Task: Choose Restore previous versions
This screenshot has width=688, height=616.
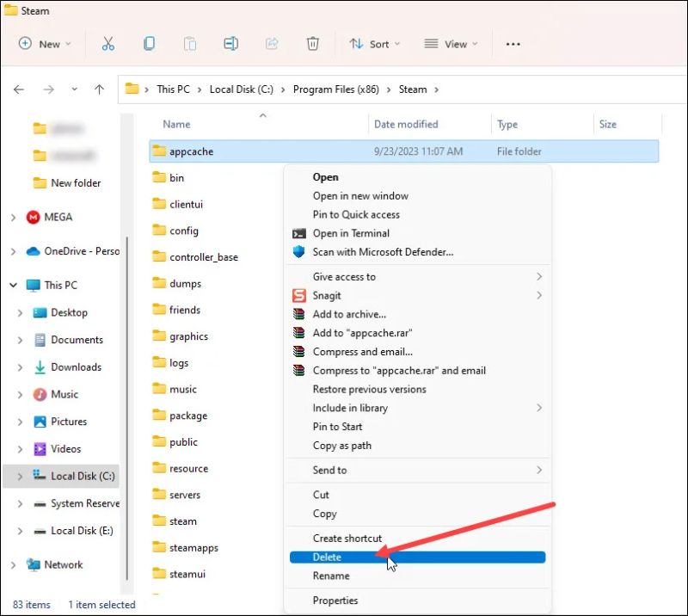Action: coord(417,389)
